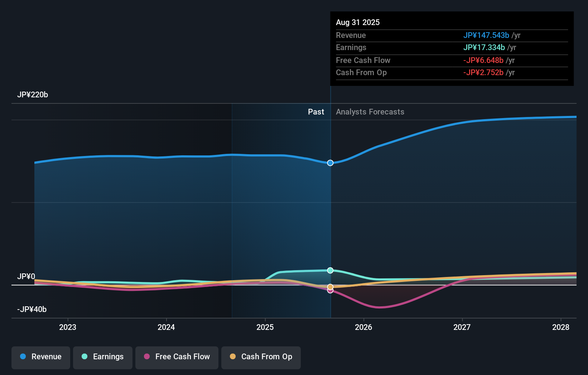Click the Earnings legend dot icon

coord(84,357)
